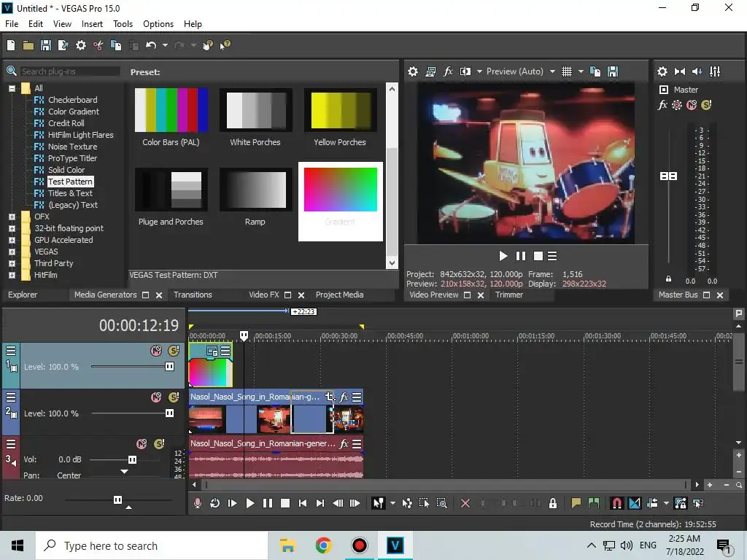
Task: Switch to the Explorer tab
Action: [x=23, y=295]
